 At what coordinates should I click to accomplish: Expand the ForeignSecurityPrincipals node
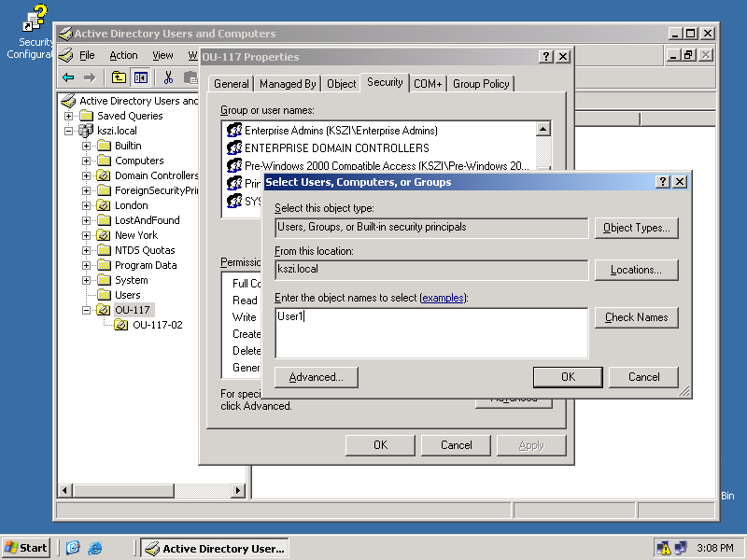(x=86, y=190)
